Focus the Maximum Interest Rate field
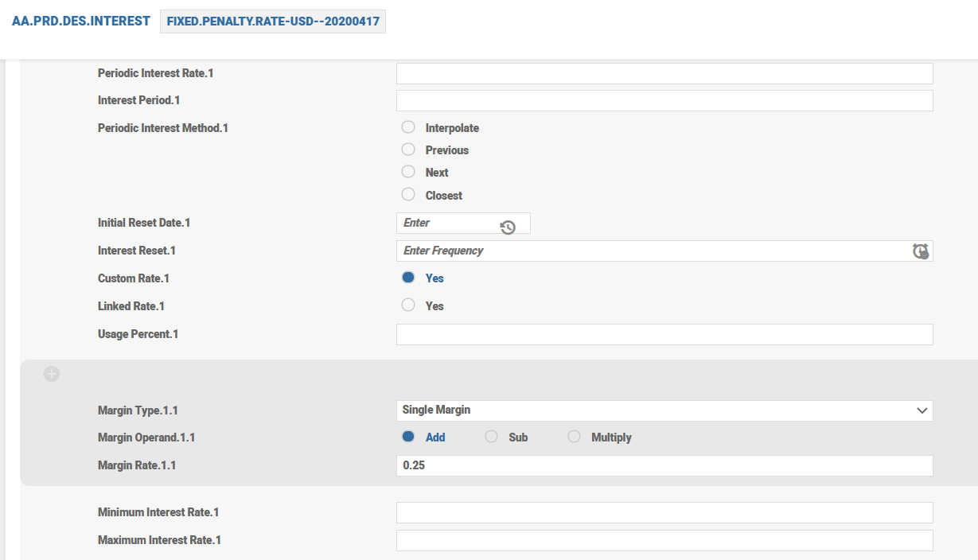Viewport: 978px width, 560px height. [664, 540]
